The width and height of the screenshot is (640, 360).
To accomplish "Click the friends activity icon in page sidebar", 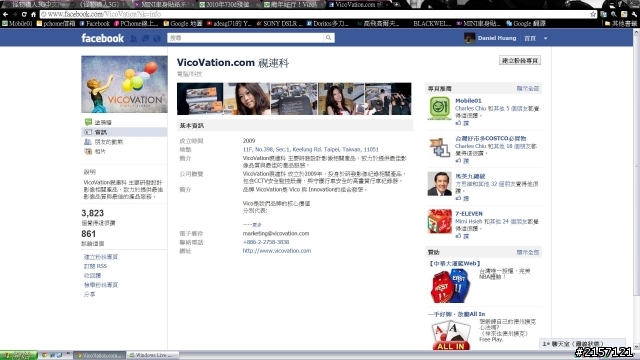I will point(88,142).
